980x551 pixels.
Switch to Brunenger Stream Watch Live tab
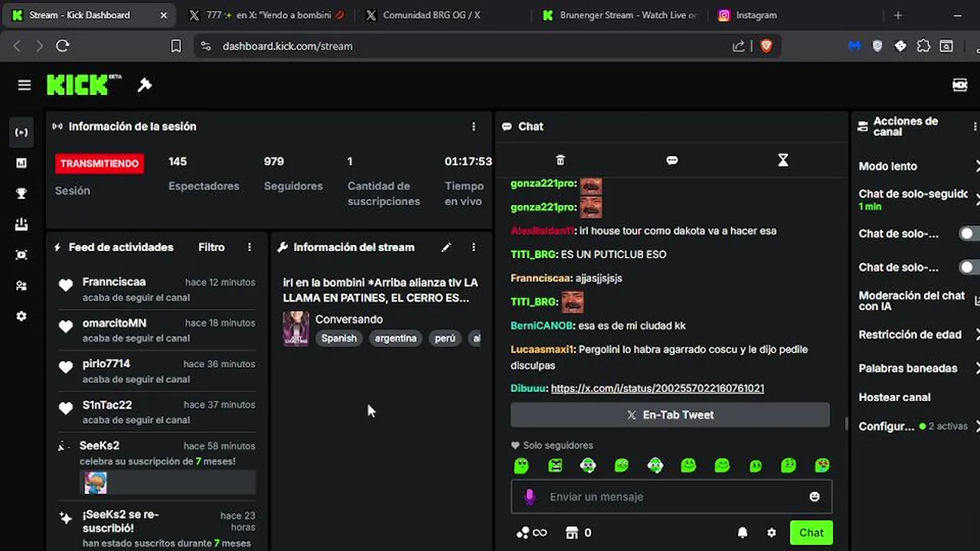[620, 15]
